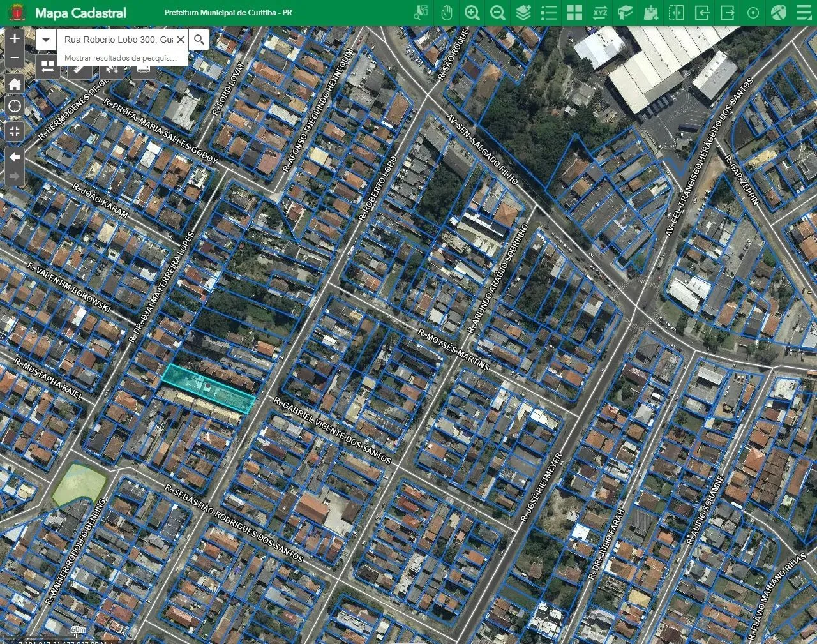The width and height of the screenshot is (817, 644).
Task: Open the XYZ coordinate conversion tool
Action: (x=599, y=13)
